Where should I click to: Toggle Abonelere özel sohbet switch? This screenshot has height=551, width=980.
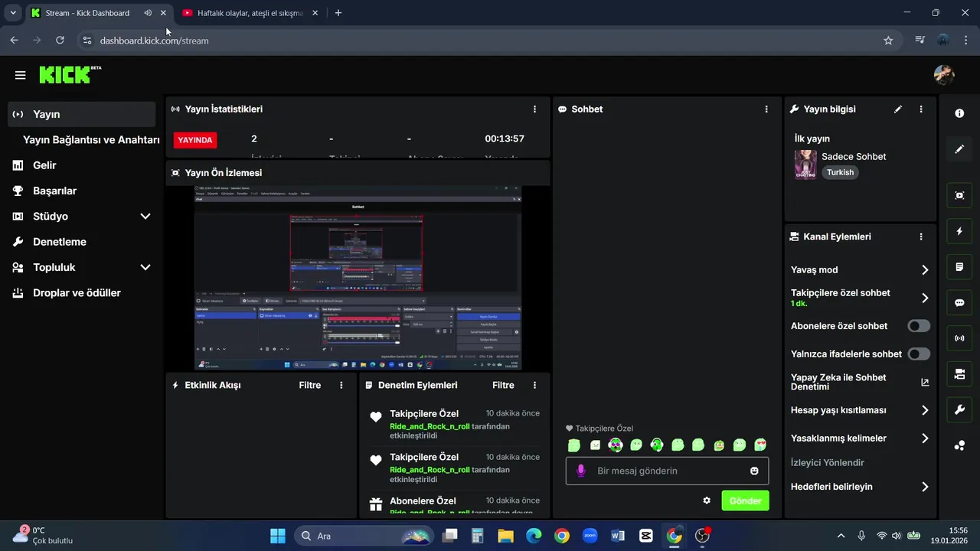click(x=919, y=326)
